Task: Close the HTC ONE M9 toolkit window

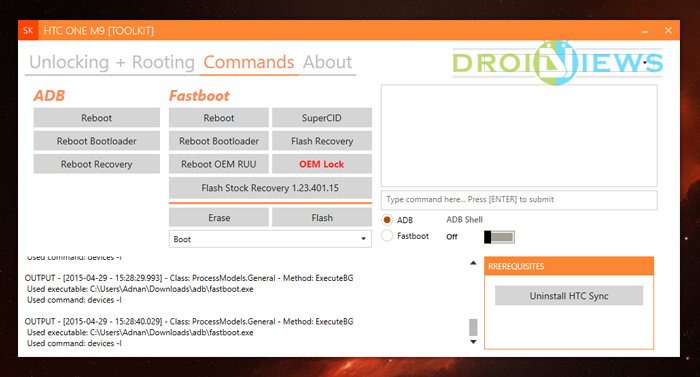Action: point(668,30)
